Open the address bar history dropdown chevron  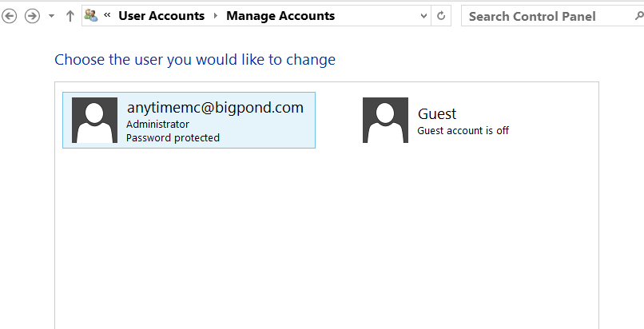[x=424, y=16]
